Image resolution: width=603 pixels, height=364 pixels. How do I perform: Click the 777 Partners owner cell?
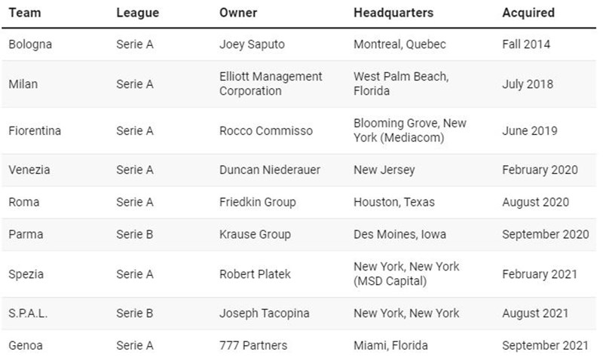point(253,346)
